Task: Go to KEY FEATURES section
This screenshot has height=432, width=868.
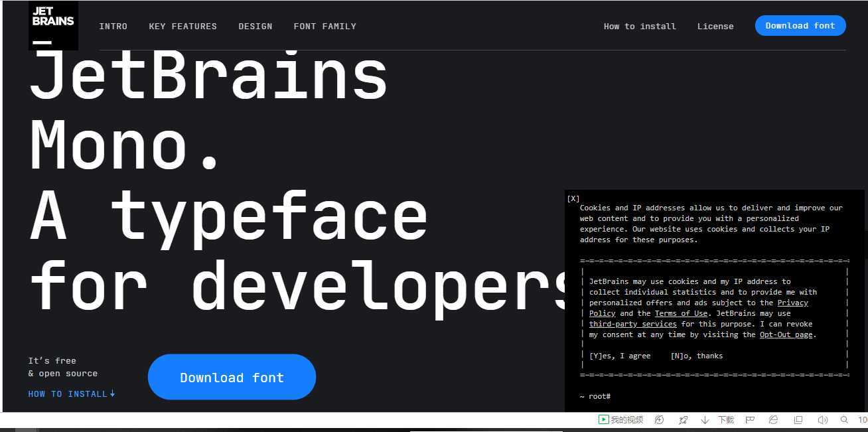Action: pos(183,27)
